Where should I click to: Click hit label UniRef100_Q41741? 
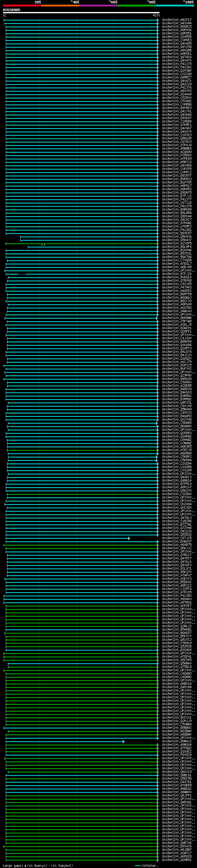coord(176,111)
